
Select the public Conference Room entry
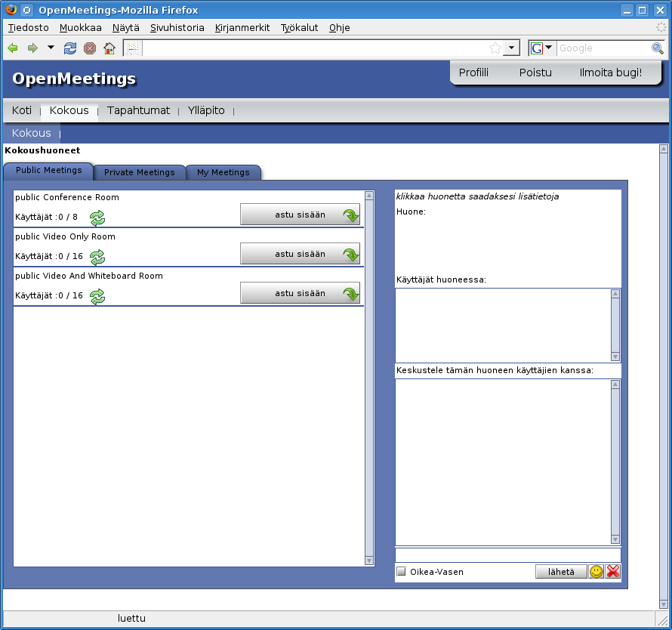pos(189,208)
